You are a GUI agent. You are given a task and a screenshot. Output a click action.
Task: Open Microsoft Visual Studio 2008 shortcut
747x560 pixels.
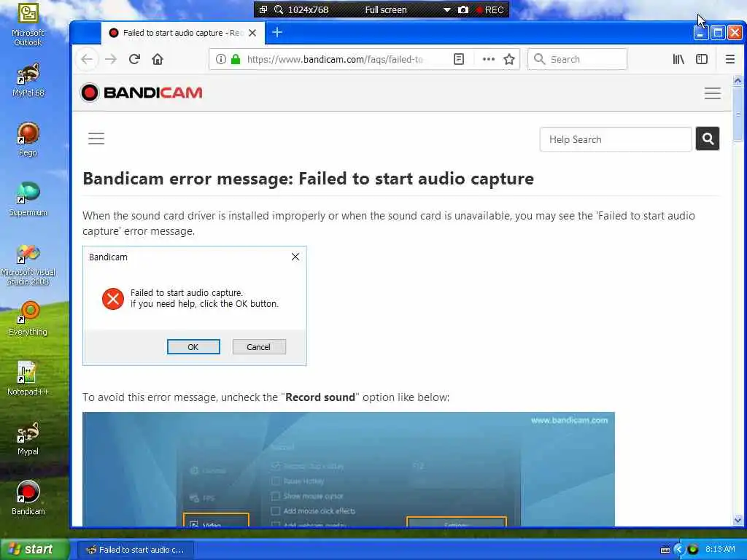click(28, 264)
